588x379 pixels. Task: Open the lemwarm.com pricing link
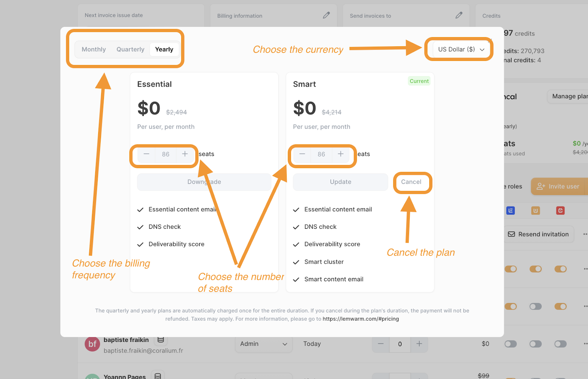click(x=361, y=319)
